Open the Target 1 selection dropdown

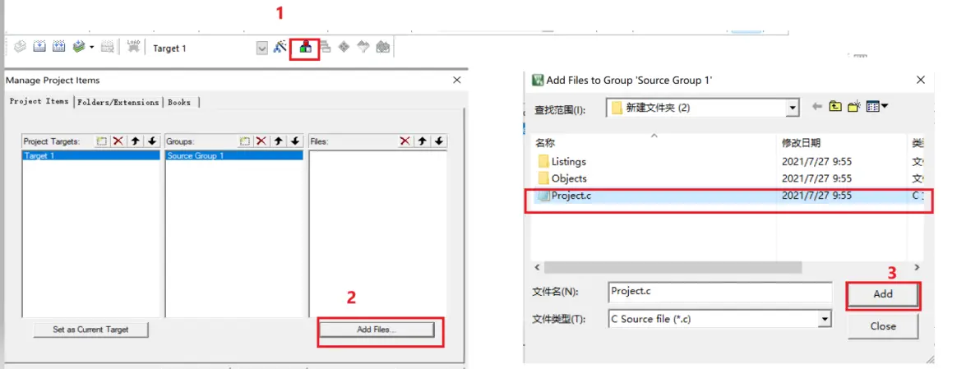tap(262, 48)
